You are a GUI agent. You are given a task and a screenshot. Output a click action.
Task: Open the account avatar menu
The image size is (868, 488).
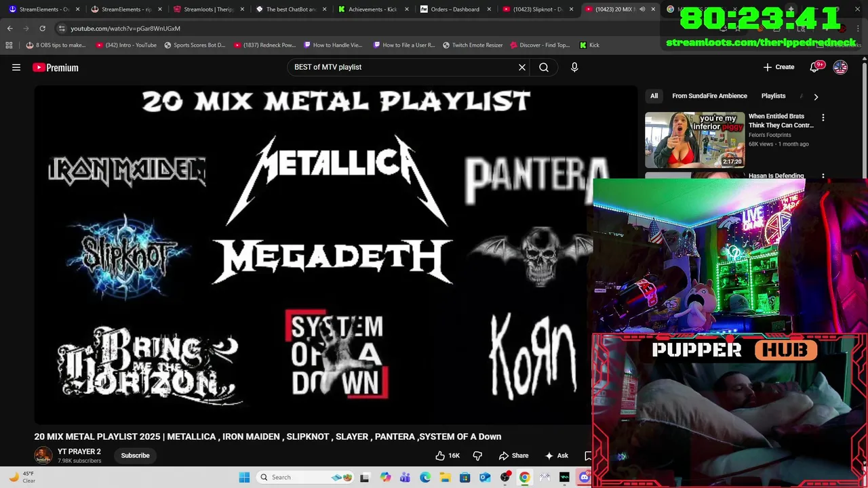840,67
